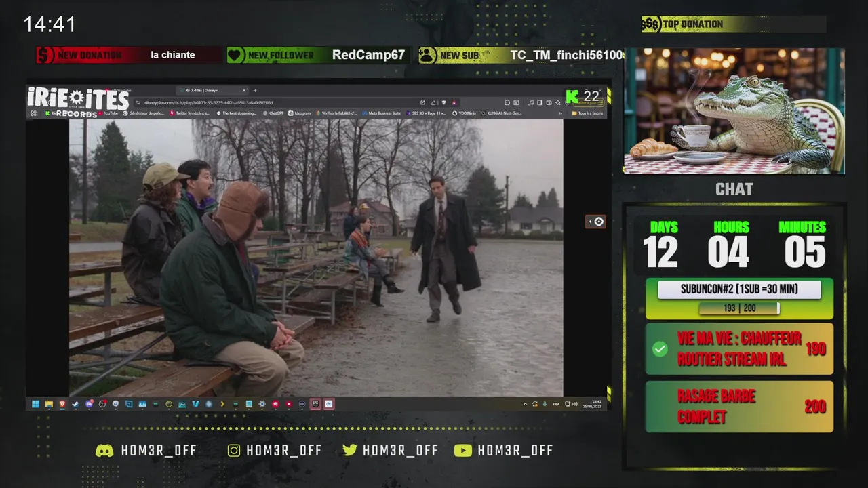
Task: Open the blue V app in taskbar
Action: (x=195, y=404)
